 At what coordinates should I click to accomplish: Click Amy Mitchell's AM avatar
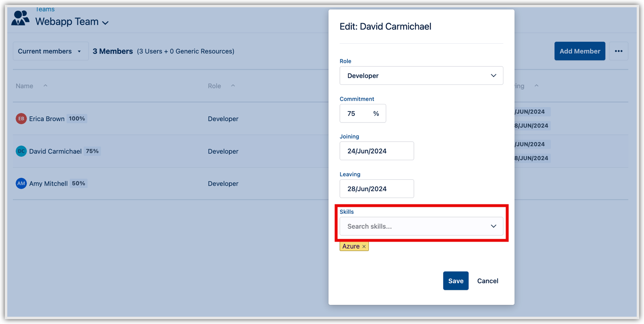[21, 183]
